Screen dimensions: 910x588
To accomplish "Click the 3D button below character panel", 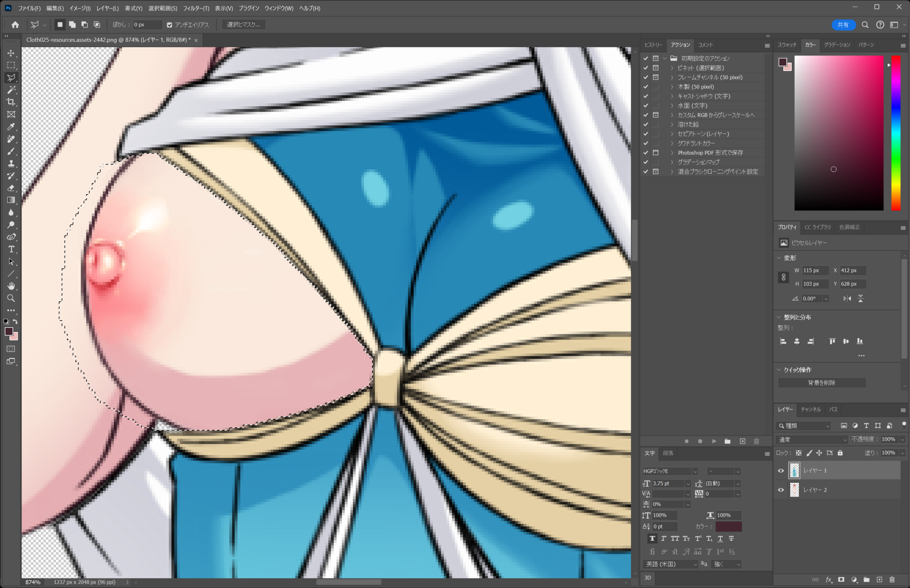I will (647, 578).
